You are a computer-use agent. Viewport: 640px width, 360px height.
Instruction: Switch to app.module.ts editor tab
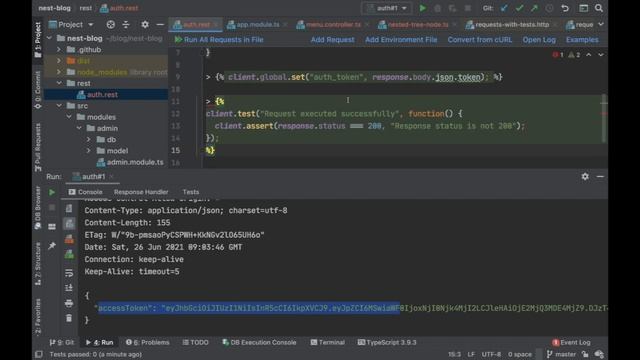[x=257, y=24]
